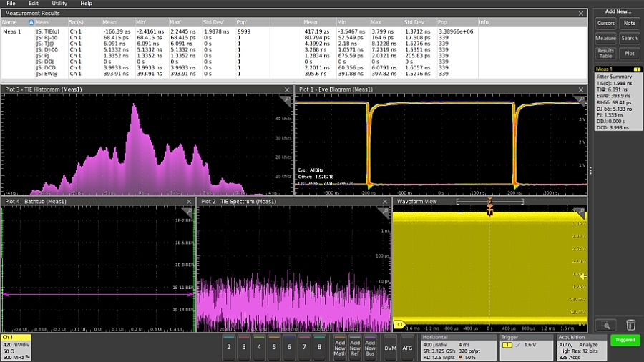Click the yellow trigger level arrow
The height and width of the screenshot is (362, 644).
click(x=583, y=276)
